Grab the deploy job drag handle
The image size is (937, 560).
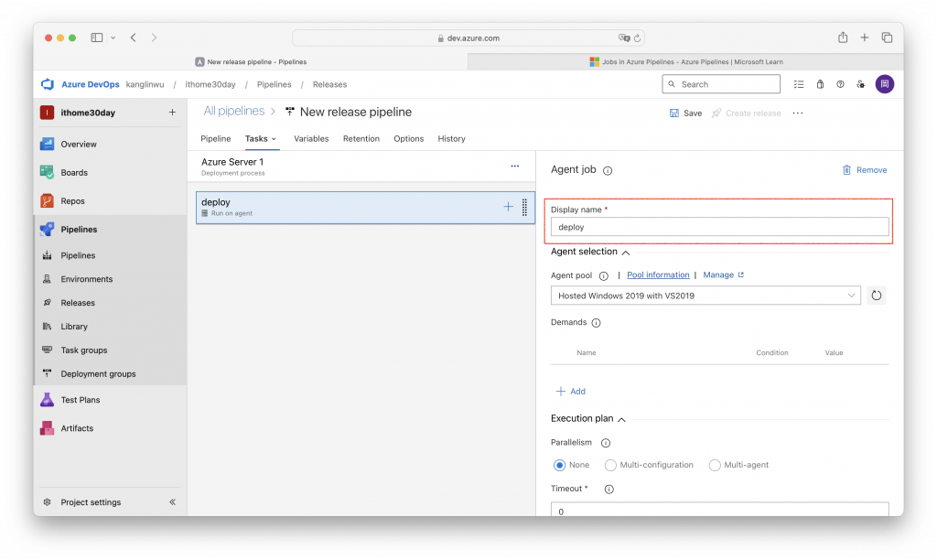click(524, 208)
